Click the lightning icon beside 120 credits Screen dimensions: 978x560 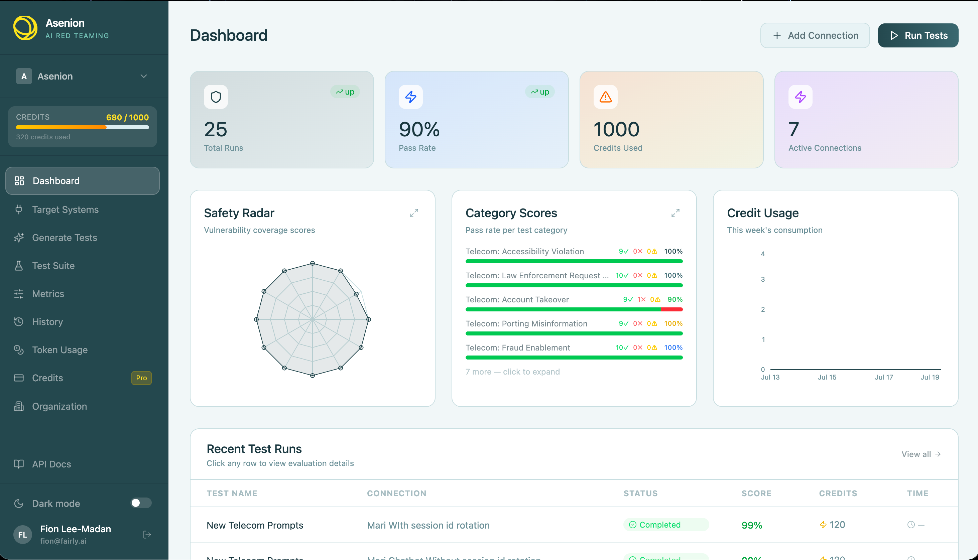(x=823, y=525)
